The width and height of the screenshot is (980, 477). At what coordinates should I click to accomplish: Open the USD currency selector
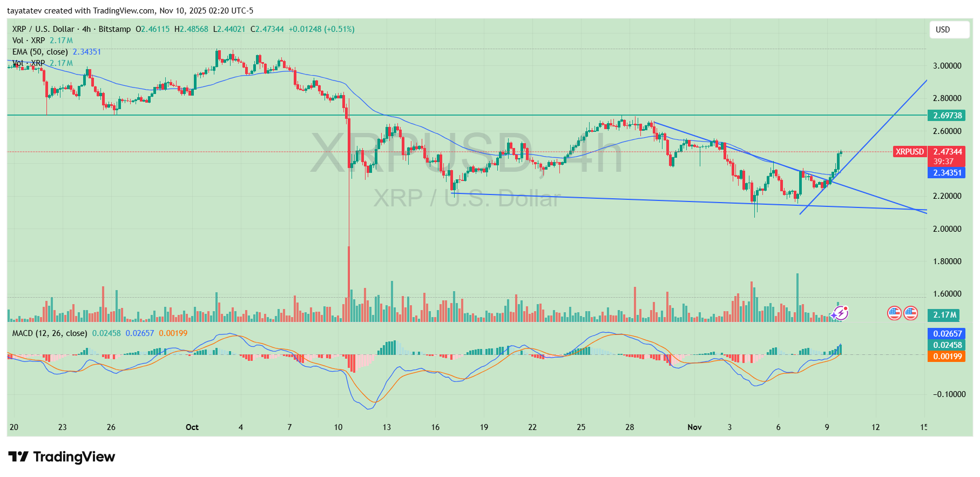click(x=949, y=30)
